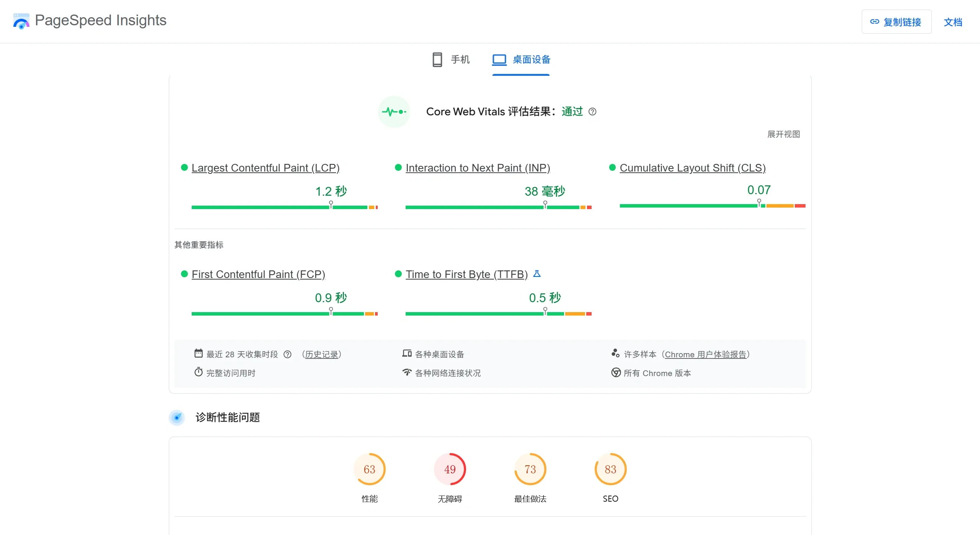Screen dimensions: 980x535
Task: Switch to the 手机 tab
Action: 451,60
